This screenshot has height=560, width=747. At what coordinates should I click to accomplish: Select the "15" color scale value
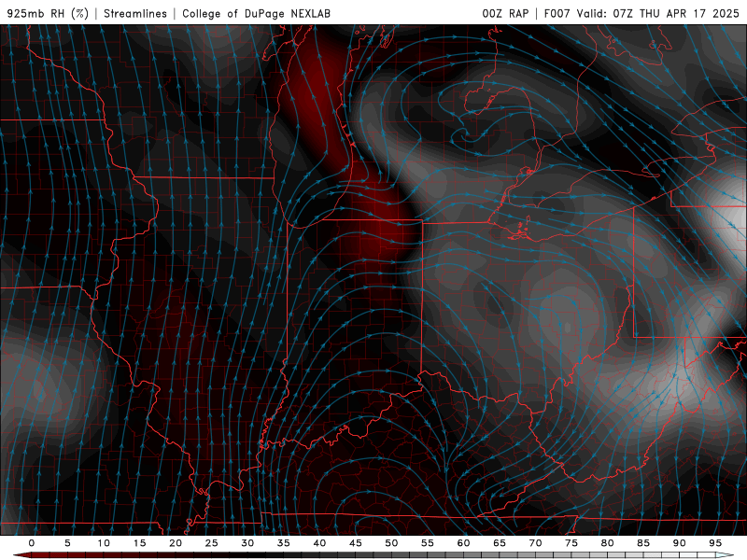pyautogui.click(x=139, y=543)
